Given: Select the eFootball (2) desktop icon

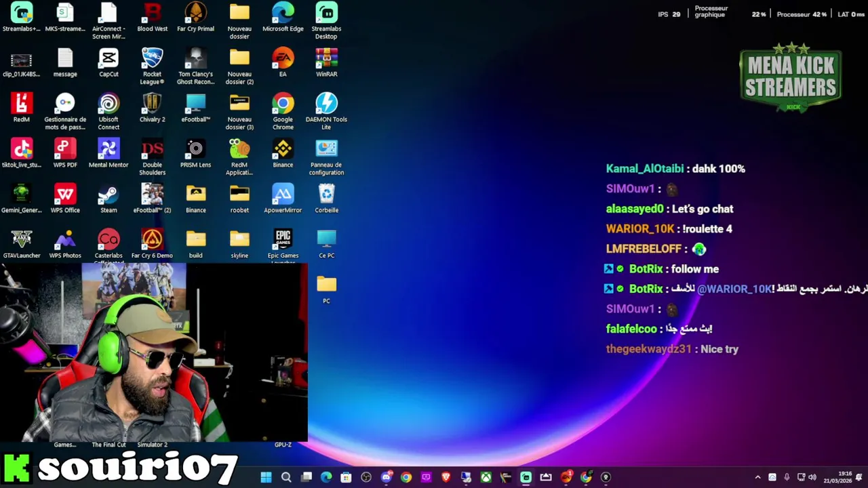Looking at the screenshot, I should point(152,199).
